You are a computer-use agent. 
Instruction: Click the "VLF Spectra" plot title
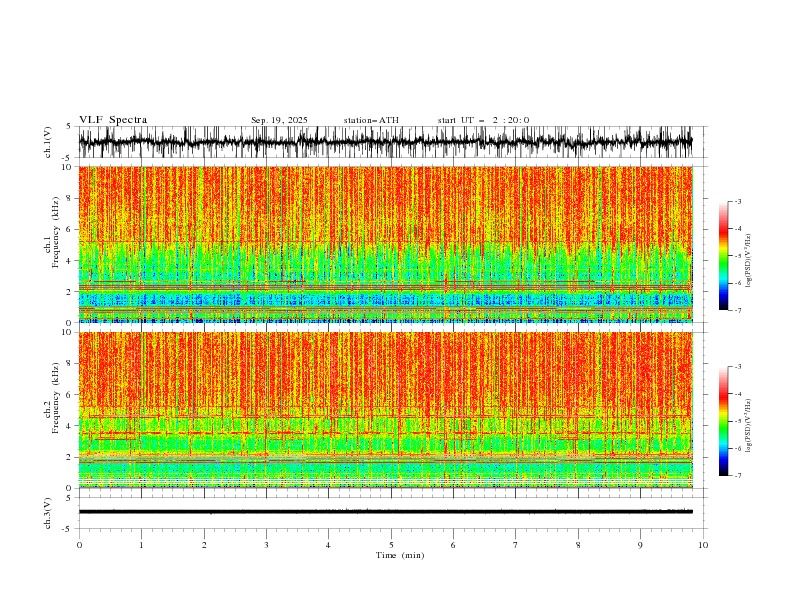[113, 120]
